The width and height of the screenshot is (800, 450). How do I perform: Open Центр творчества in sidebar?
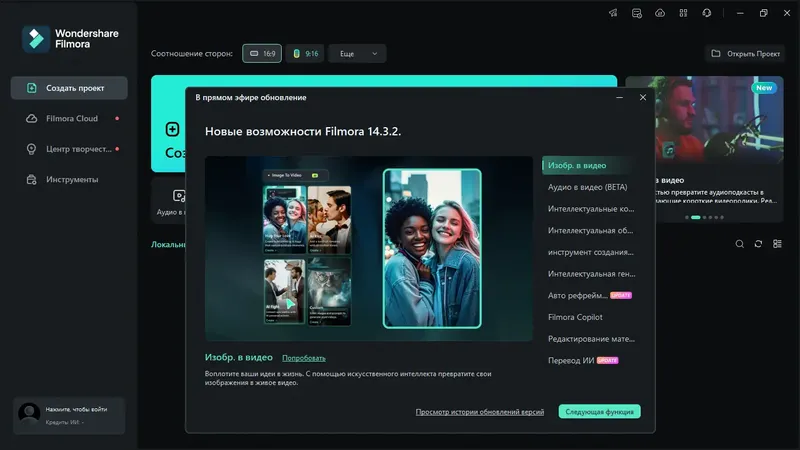[69, 149]
